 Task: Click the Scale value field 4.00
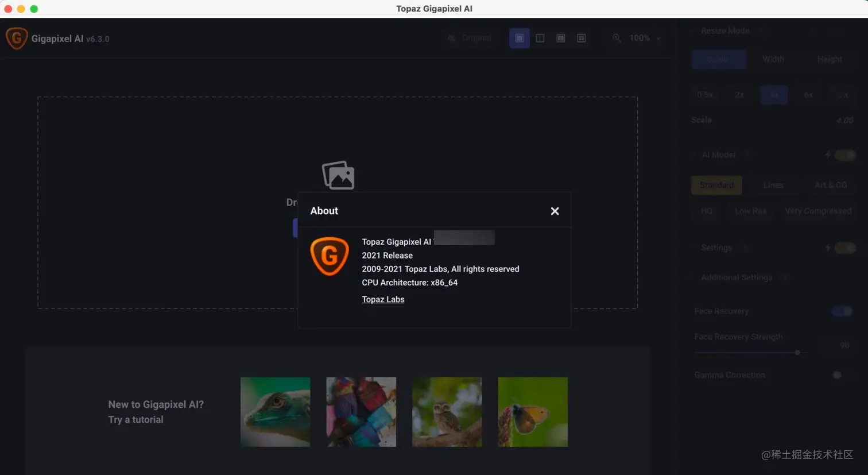pos(844,121)
